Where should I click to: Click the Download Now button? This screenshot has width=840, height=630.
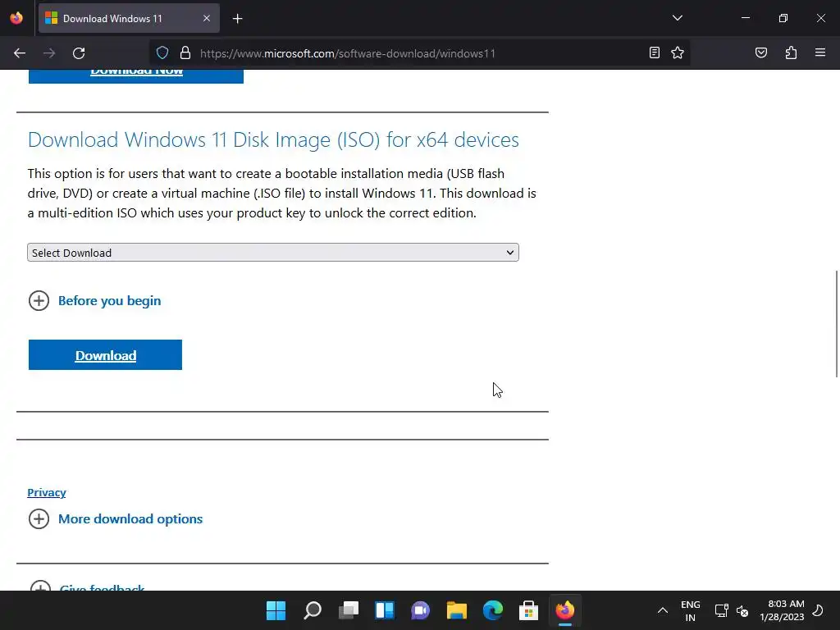pos(136,76)
